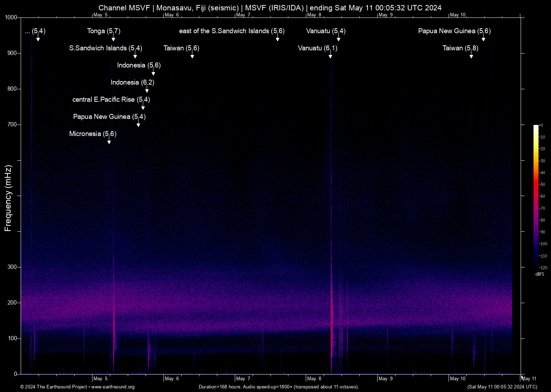Select the "Taiwan (5.6)" event label
The height and width of the screenshot is (392, 551).
(x=181, y=48)
